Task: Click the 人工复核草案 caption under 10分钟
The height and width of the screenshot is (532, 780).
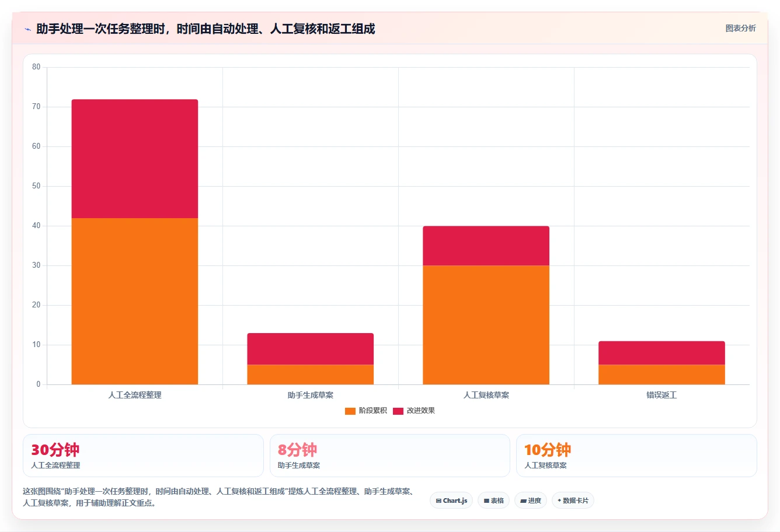Action: pos(546,466)
